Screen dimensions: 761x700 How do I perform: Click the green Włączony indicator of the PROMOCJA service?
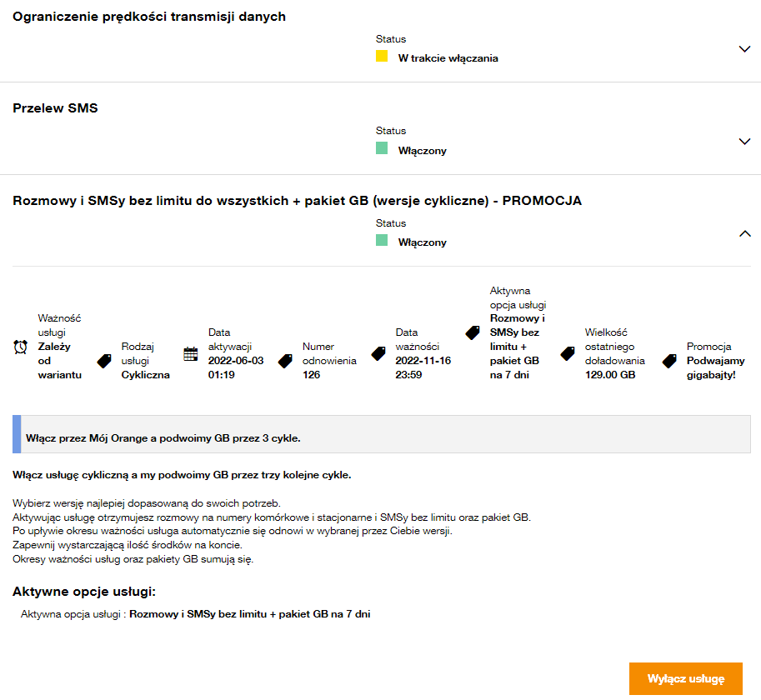(x=382, y=241)
